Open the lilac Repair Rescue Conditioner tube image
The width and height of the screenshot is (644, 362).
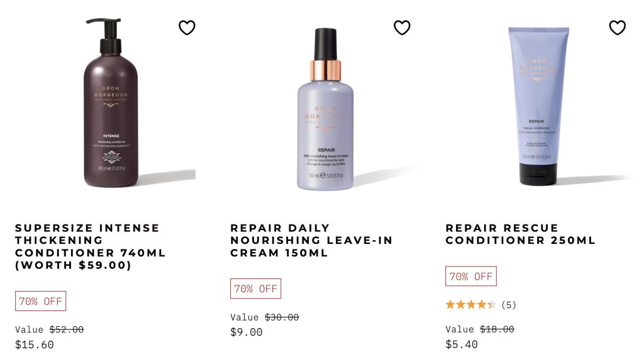click(x=538, y=106)
